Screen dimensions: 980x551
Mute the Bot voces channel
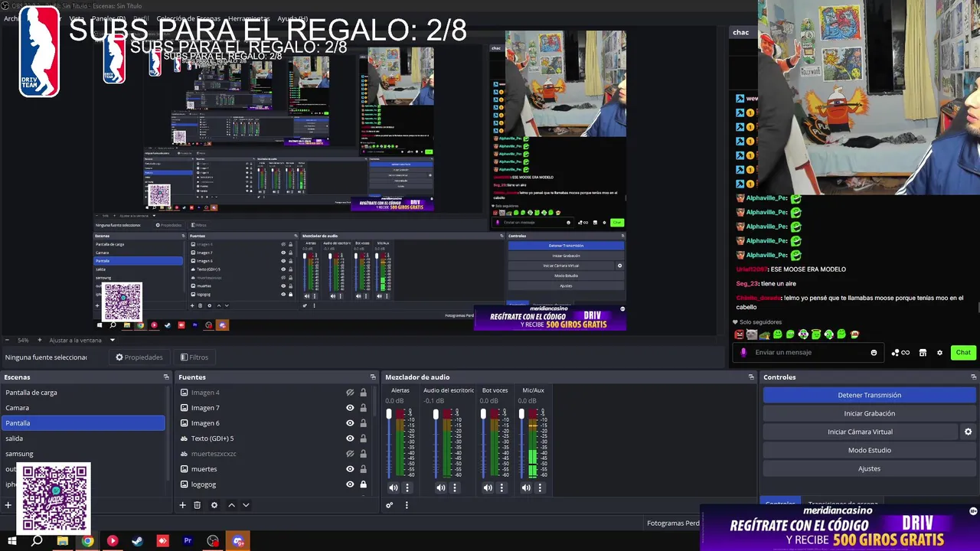488,487
